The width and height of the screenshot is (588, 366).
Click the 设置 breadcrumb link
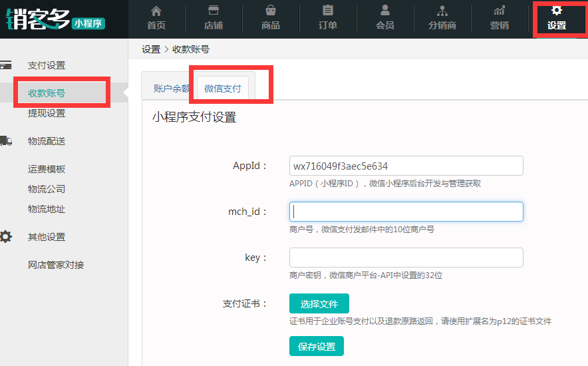click(151, 49)
